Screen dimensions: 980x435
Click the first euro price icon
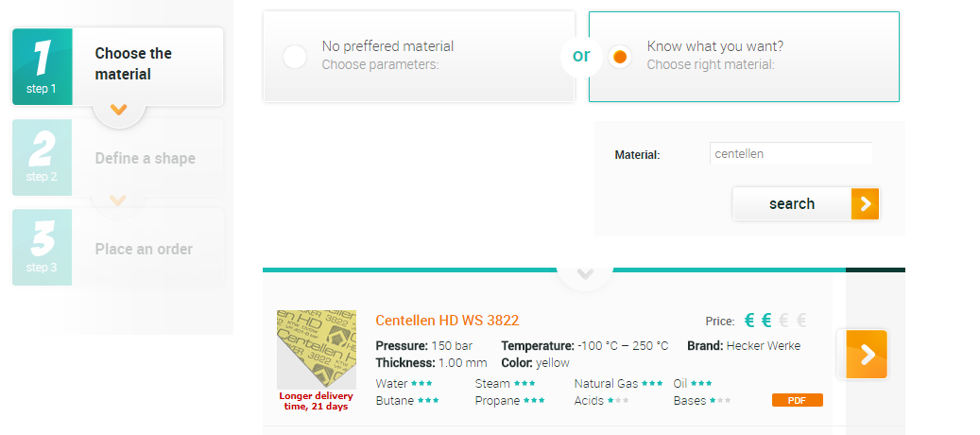click(749, 321)
